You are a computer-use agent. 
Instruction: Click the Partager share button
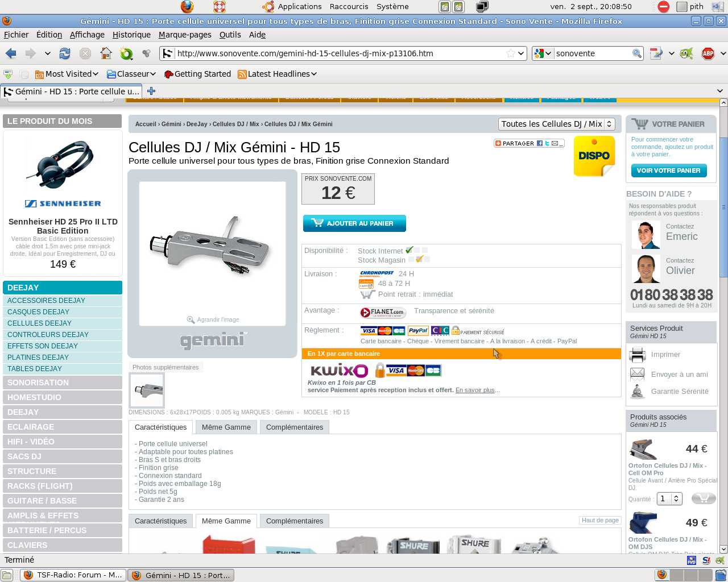point(529,143)
